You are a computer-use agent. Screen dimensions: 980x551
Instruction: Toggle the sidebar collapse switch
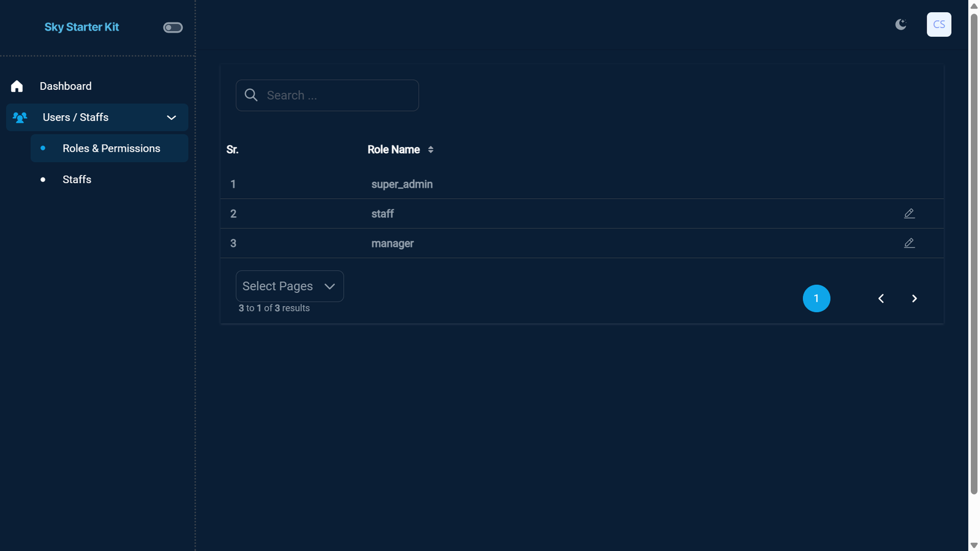tap(173, 28)
